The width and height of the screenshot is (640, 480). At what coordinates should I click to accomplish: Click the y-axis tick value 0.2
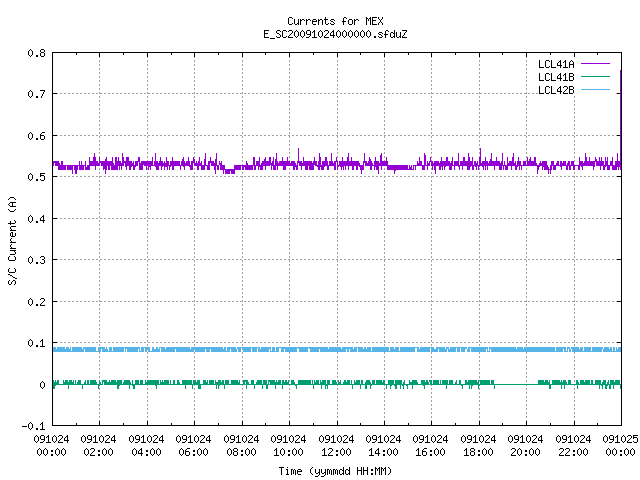coord(36,302)
